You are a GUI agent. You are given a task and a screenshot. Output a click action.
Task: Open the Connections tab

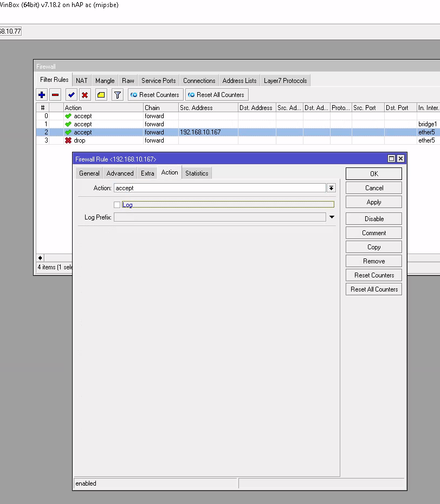tap(199, 81)
